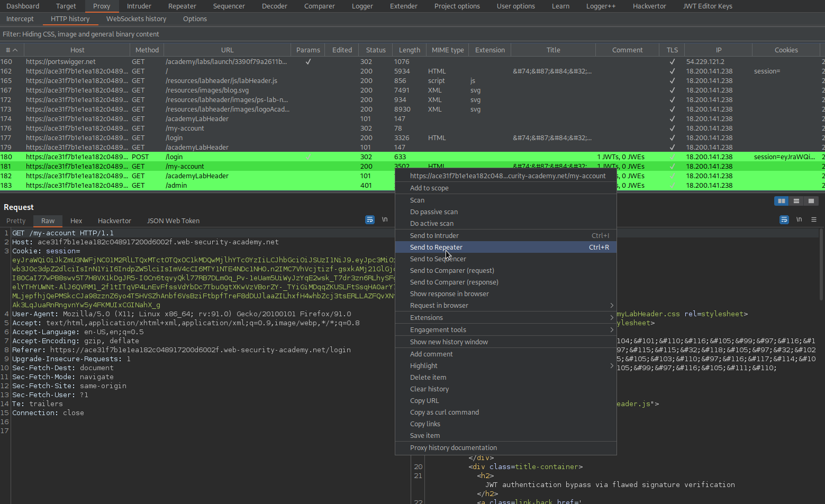This screenshot has width=825, height=504.
Task: Select Send to Sequencer menu entry
Action: [505, 259]
